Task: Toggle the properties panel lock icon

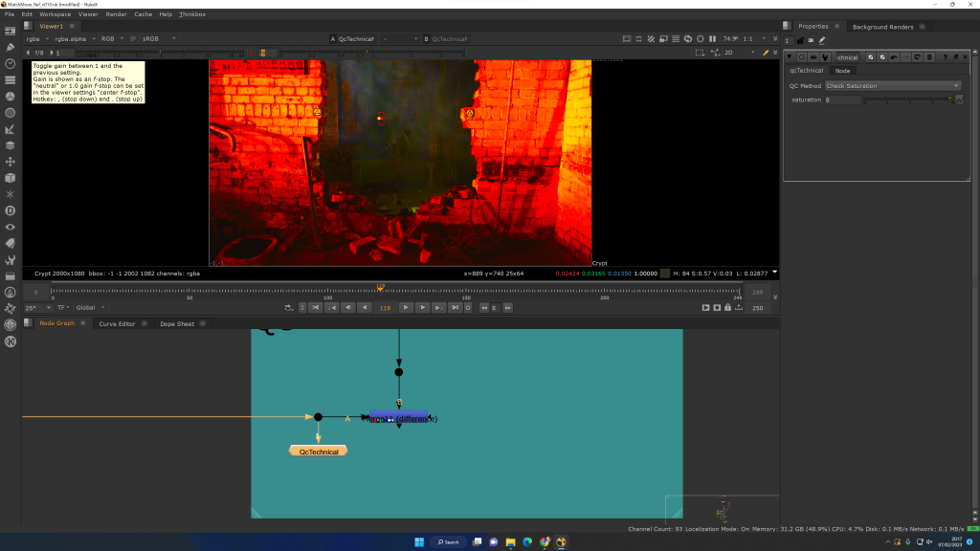Action: point(801,40)
